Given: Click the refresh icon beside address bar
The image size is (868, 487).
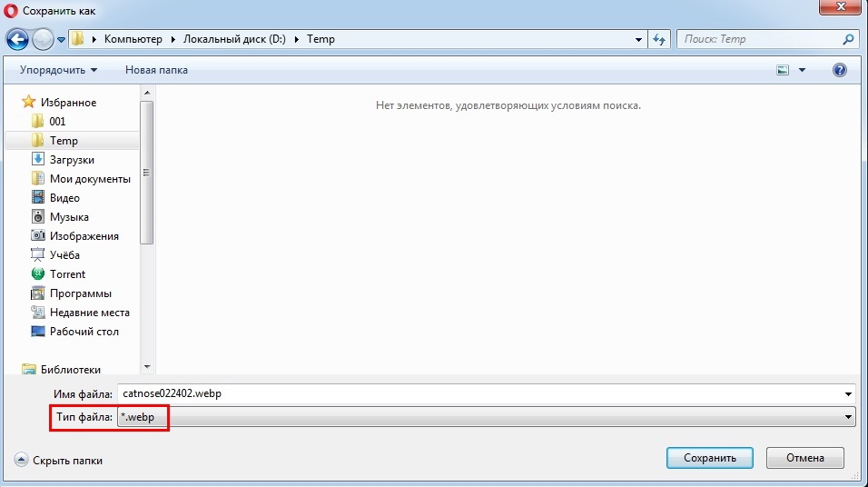Looking at the screenshot, I should [660, 40].
